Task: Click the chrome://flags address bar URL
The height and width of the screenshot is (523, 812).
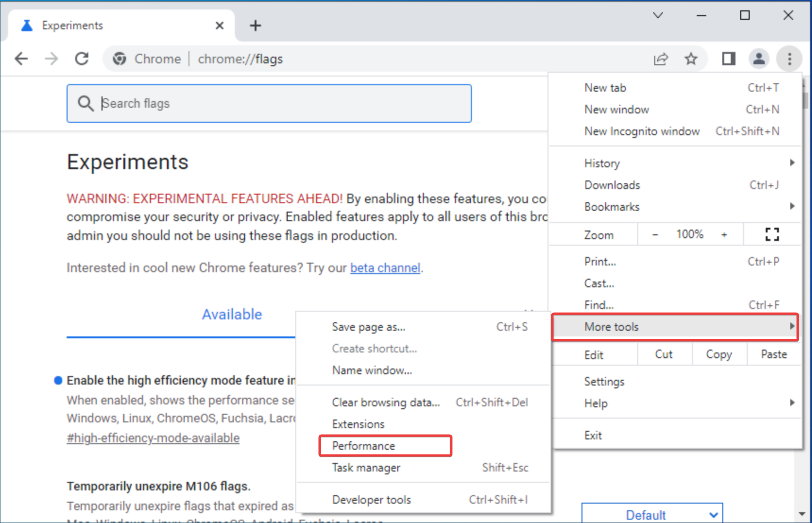Action: point(240,59)
